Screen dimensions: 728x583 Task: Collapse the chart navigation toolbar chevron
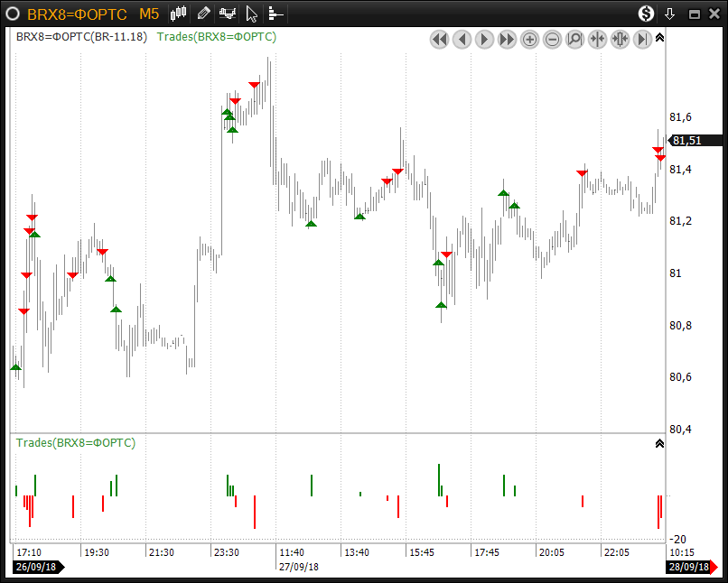point(659,38)
